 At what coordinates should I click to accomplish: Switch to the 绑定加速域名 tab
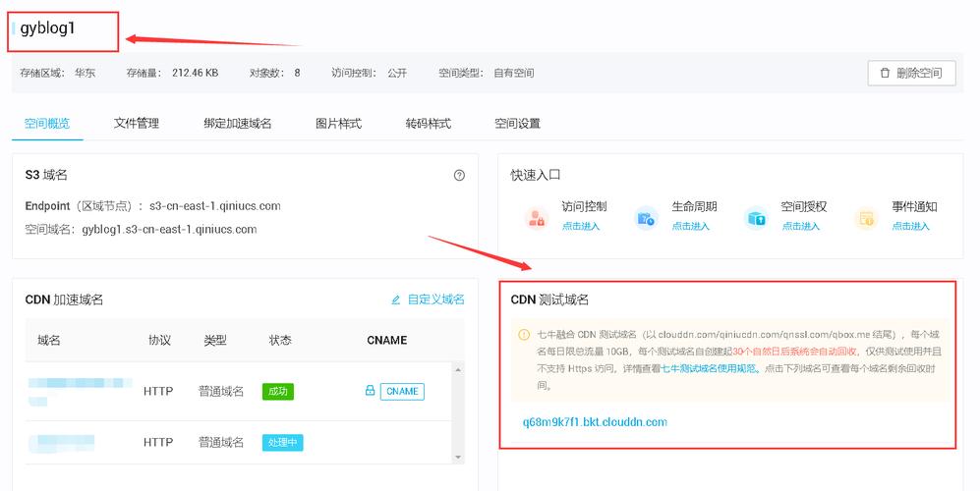[x=238, y=124]
